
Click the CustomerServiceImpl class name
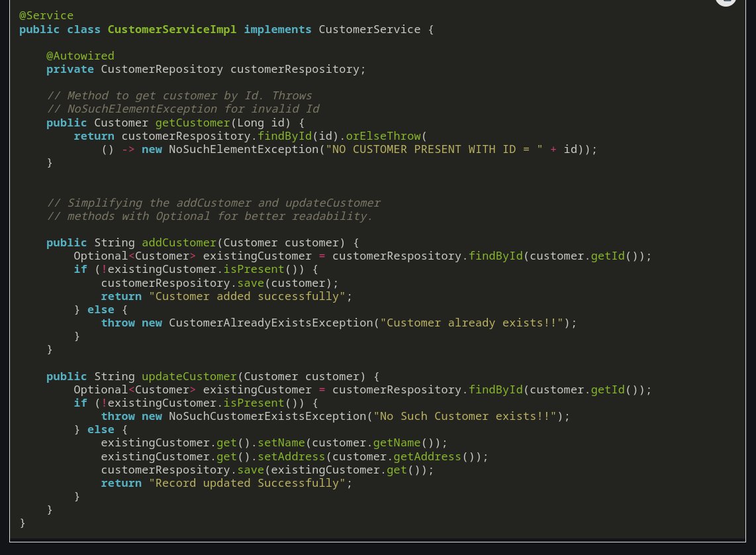tap(172, 29)
